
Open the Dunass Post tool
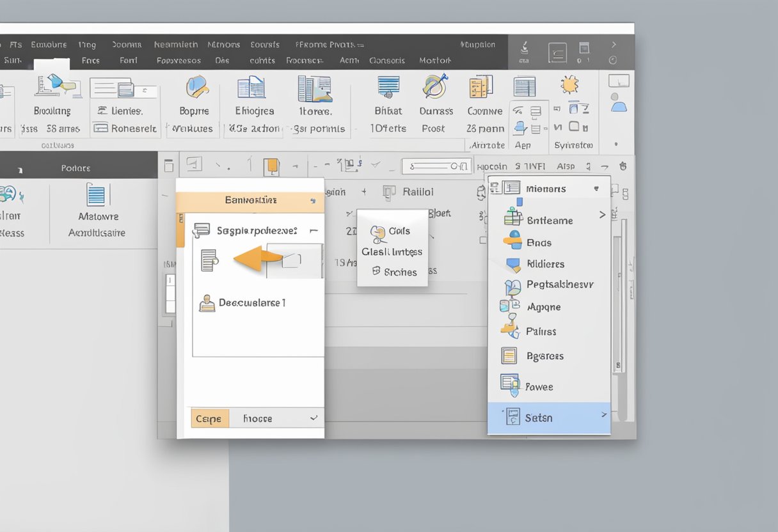436,102
